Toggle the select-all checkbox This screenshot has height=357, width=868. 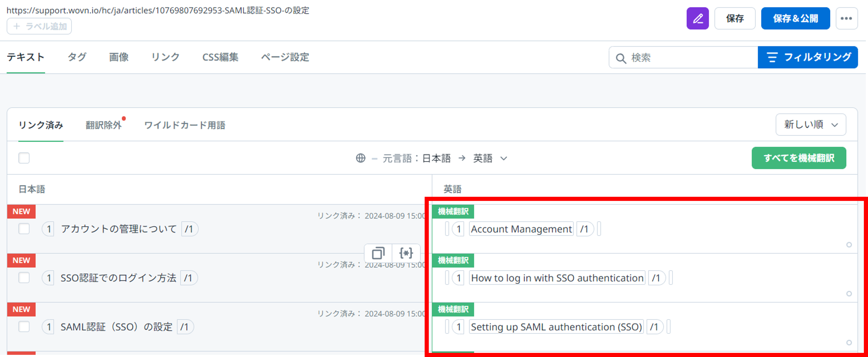coord(24,158)
